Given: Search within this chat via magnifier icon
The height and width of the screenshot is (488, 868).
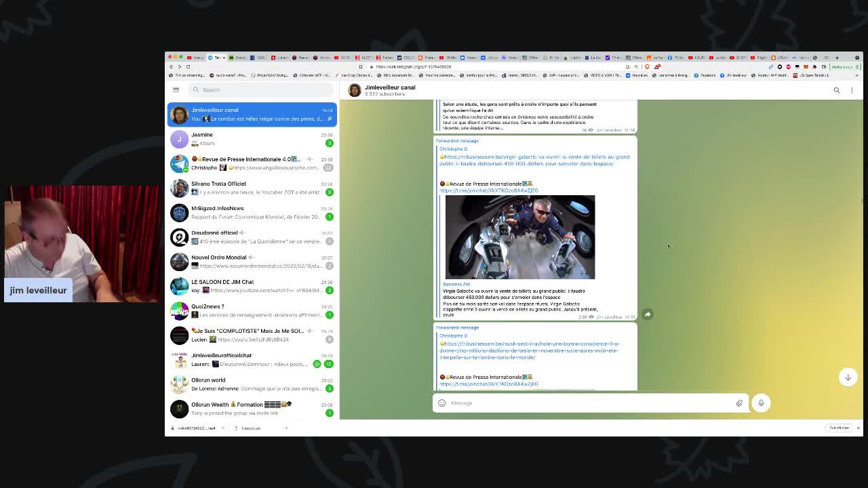Looking at the screenshot, I should 837,90.
